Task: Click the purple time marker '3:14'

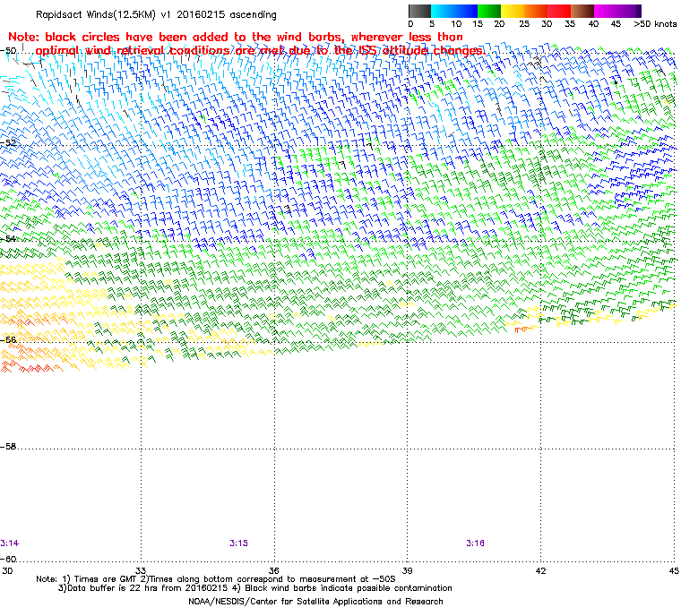Action: pos(10,543)
